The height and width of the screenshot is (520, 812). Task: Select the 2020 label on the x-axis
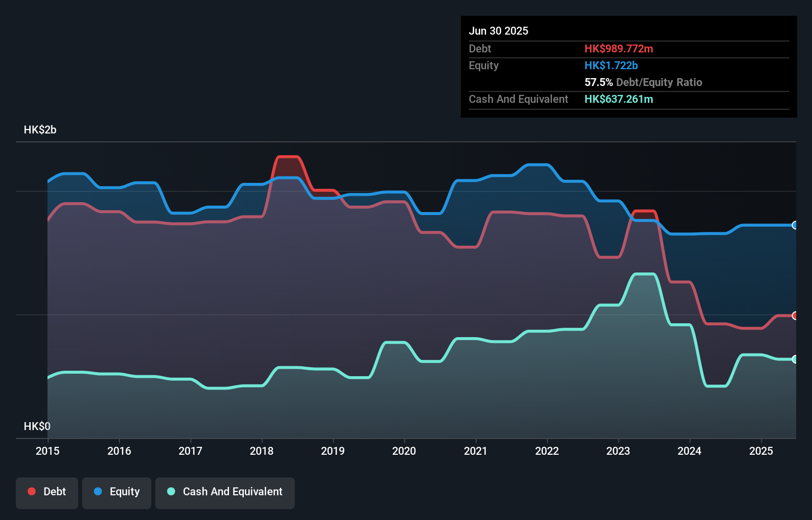tap(404, 451)
